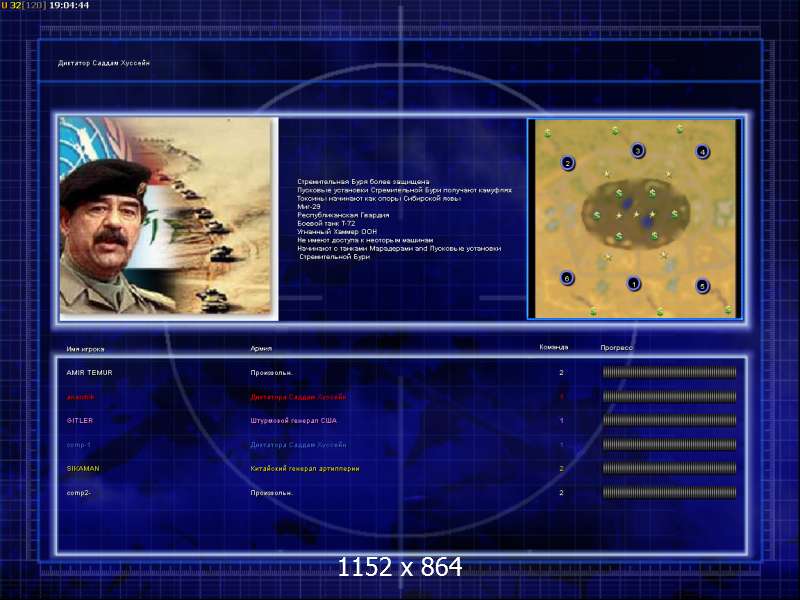
Task: Select start position 2 on the minimap
Action: pyautogui.click(x=568, y=163)
